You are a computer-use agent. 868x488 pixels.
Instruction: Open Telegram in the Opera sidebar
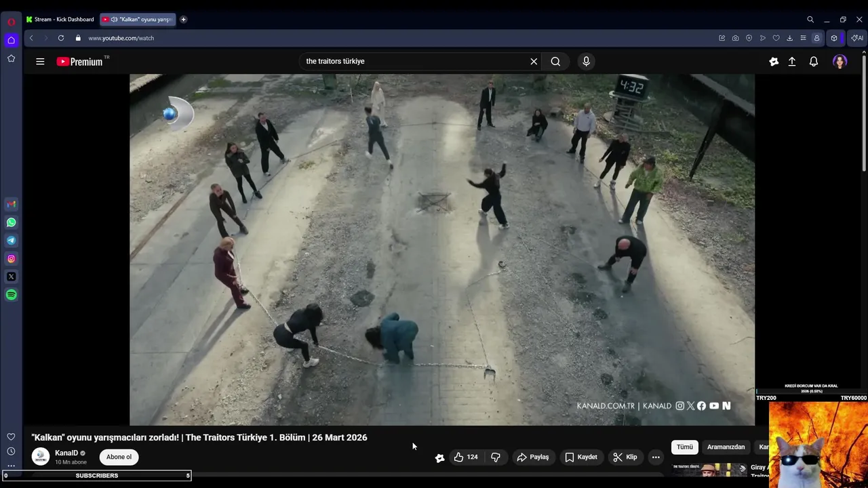[x=11, y=241]
